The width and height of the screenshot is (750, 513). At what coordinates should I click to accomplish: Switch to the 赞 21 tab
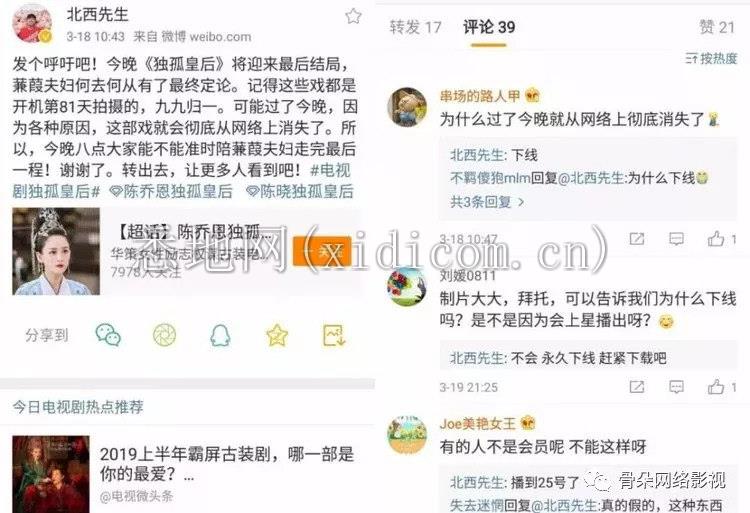tap(717, 27)
